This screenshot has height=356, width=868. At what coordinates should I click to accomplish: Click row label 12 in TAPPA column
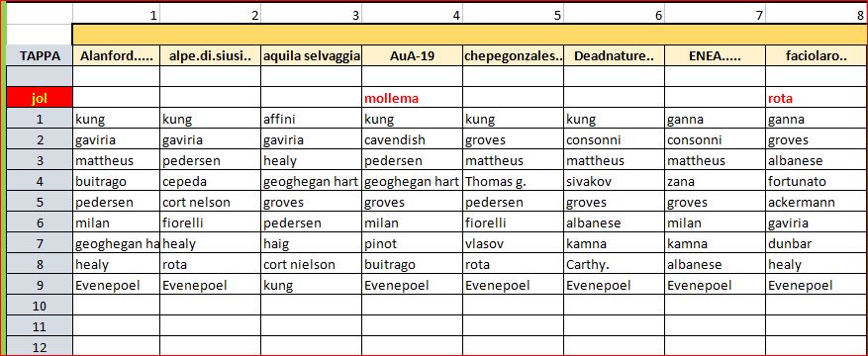tap(40, 346)
